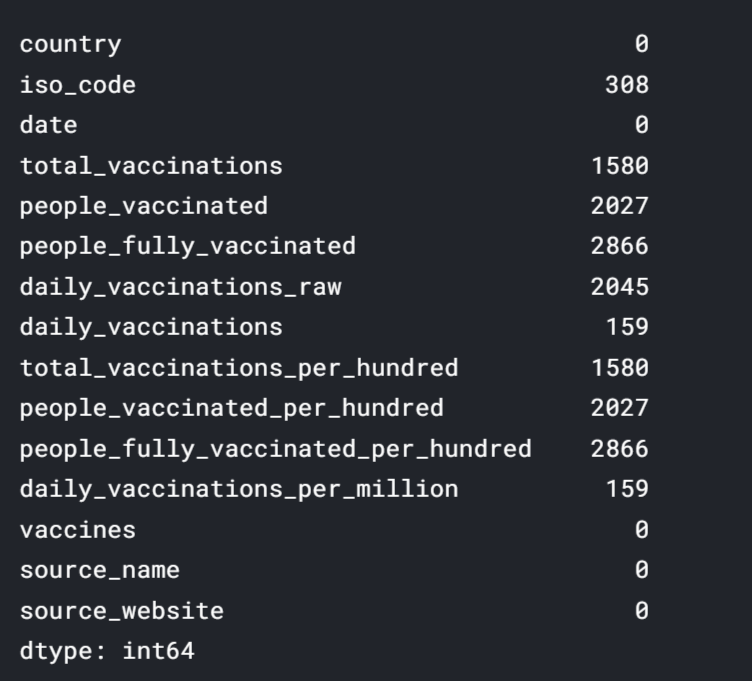Select the 308 value for iso_code
752x681 pixels.
(626, 85)
